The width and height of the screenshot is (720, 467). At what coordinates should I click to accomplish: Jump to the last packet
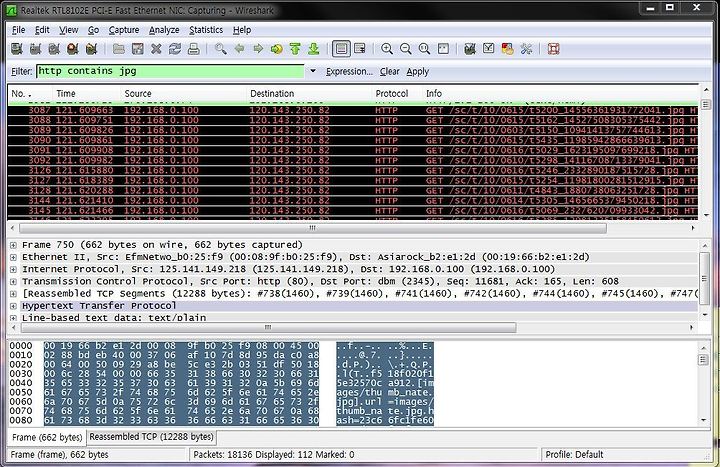click(314, 49)
